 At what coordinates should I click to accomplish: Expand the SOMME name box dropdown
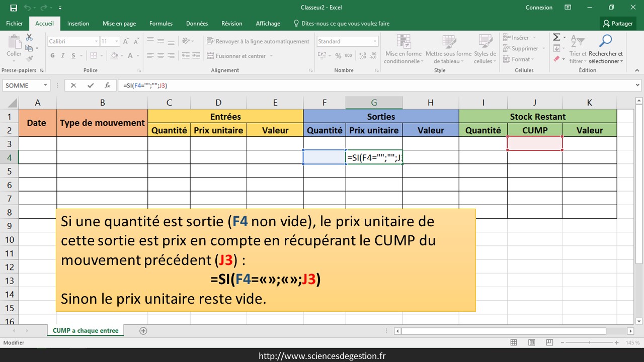45,85
